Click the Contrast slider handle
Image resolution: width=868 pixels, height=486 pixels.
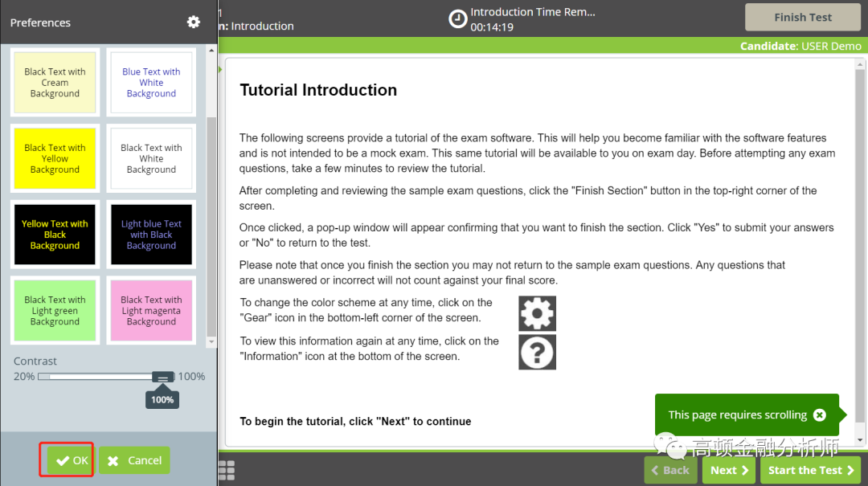[162, 377]
